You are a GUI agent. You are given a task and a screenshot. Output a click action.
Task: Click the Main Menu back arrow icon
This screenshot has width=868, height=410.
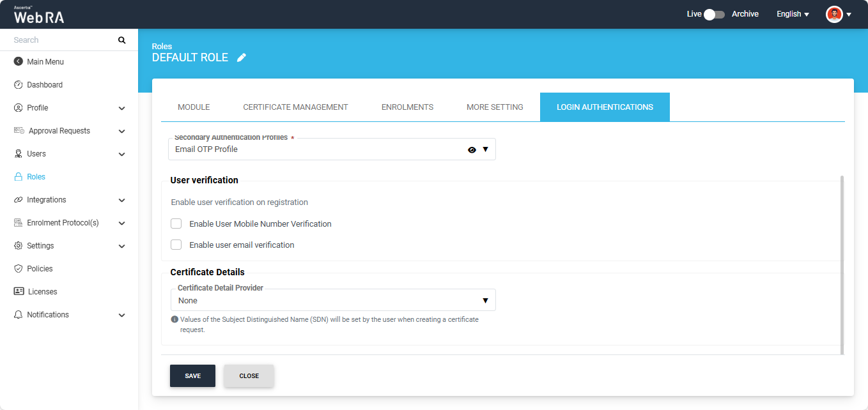(18, 62)
